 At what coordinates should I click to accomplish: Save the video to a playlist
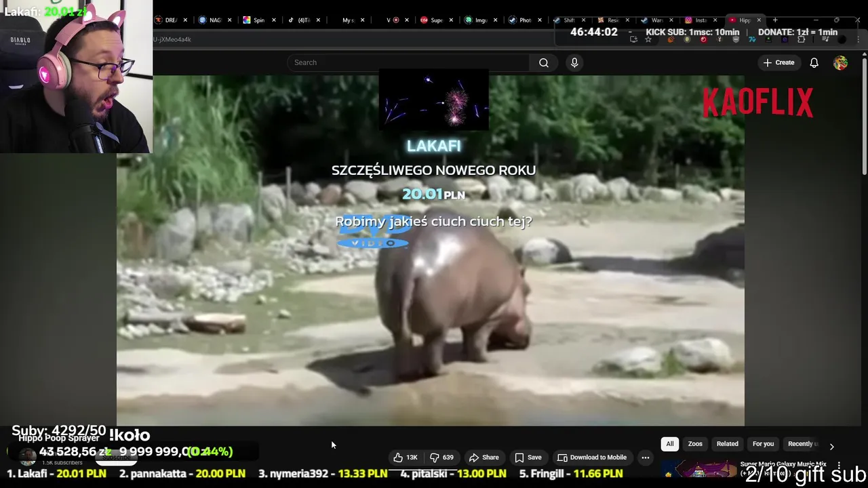[x=528, y=457]
